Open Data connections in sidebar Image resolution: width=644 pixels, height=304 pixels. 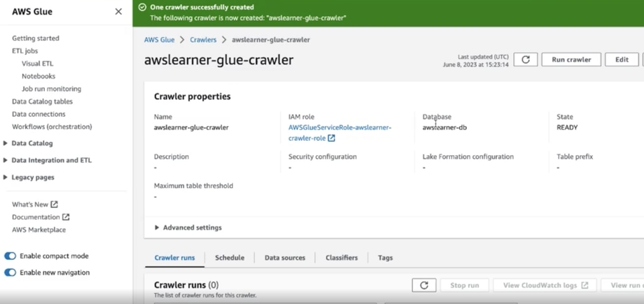tap(39, 114)
